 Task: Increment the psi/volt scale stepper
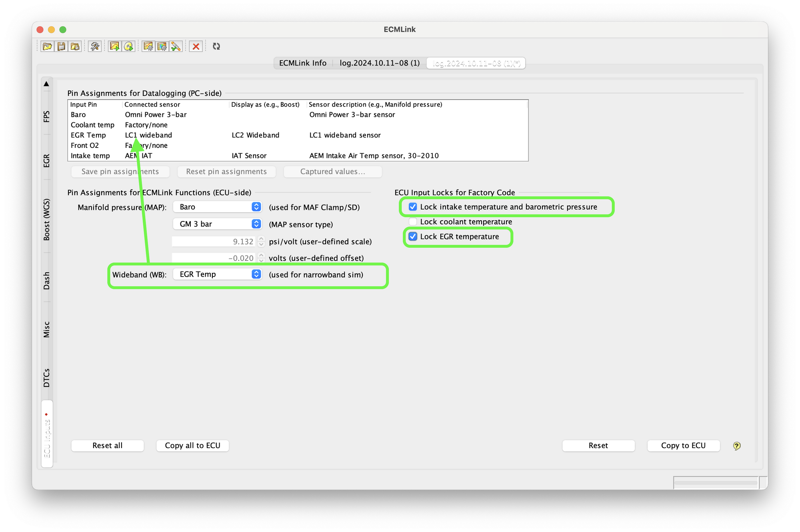[x=261, y=239]
